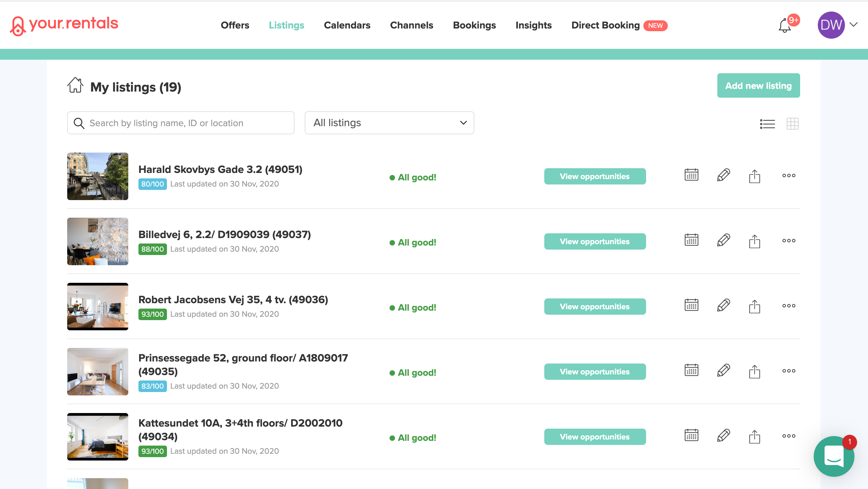Share the Robert Jacobsens Vej listing
868x489 pixels.
pos(754,306)
